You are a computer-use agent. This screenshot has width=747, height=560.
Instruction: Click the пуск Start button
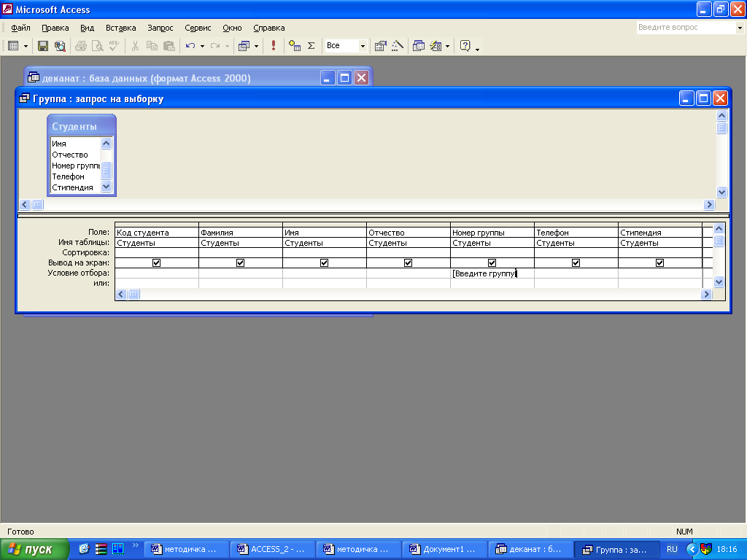(34, 550)
